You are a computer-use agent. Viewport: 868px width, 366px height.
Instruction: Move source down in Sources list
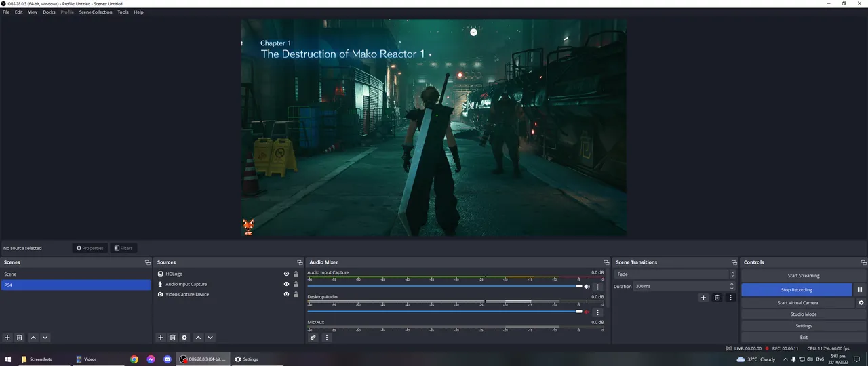[210, 338]
